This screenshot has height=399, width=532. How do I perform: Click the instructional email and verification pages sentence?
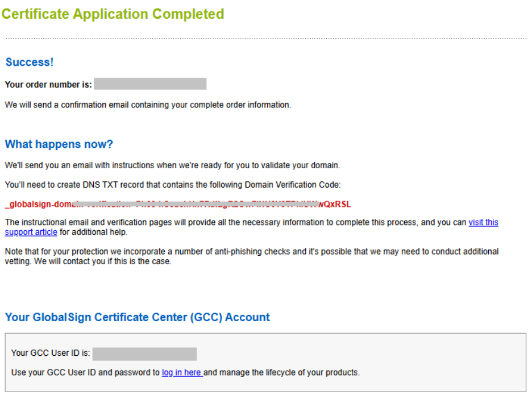pyautogui.click(x=235, y=222)
